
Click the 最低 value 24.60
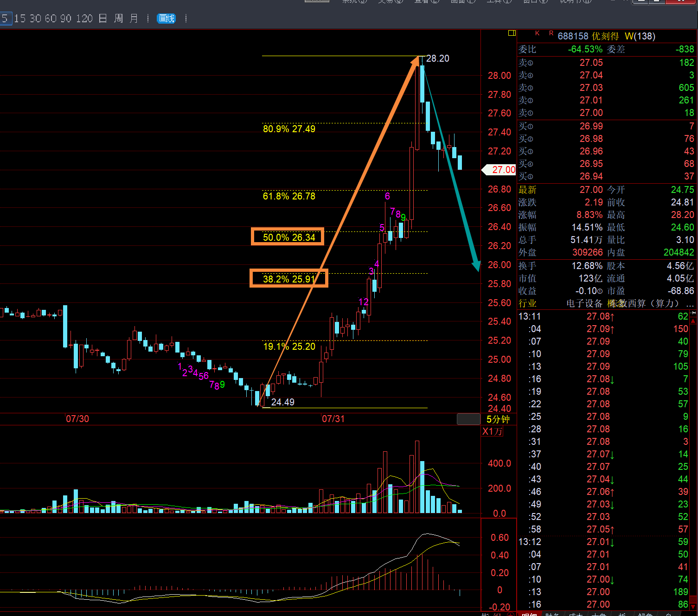[x=683, y=227]
